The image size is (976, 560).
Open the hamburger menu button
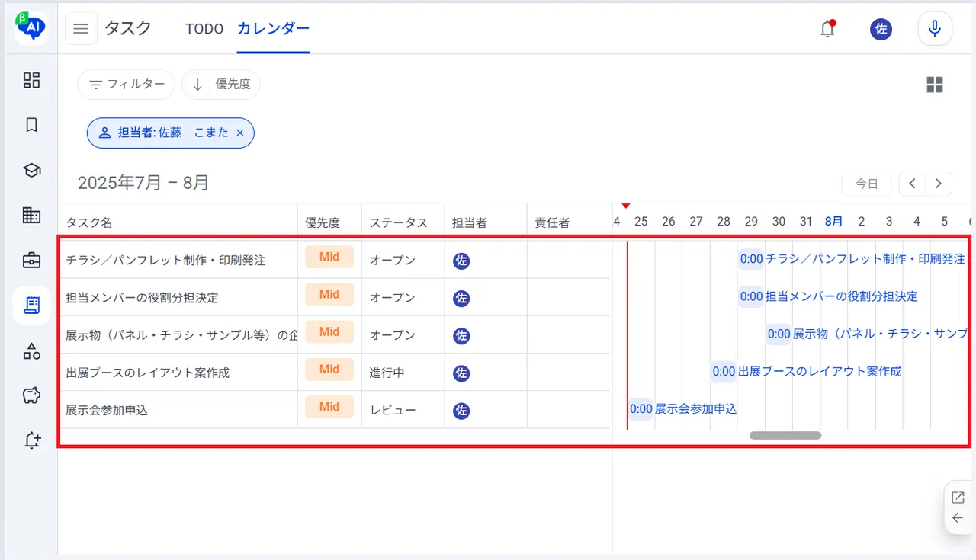[81, 29]
